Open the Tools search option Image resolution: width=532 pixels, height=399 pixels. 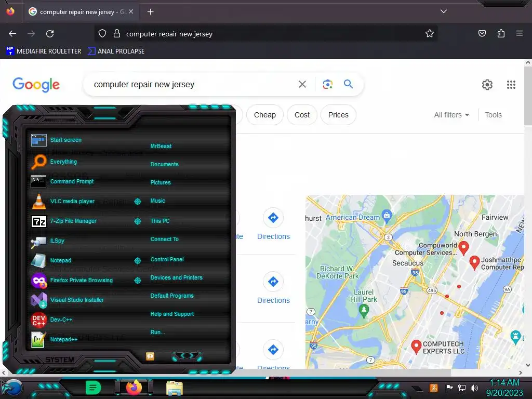point(493,115)
